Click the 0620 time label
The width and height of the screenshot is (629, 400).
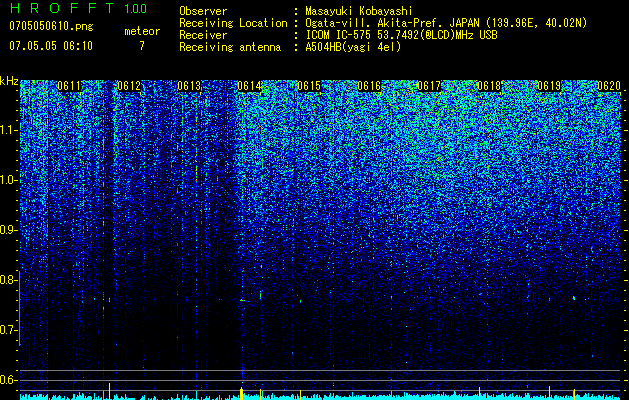tap(609, 86)
